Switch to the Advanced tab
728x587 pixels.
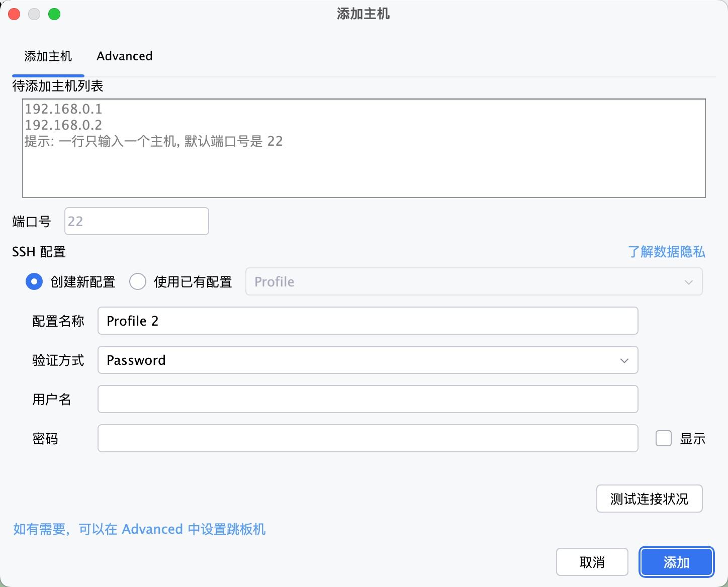coord(124,56)
